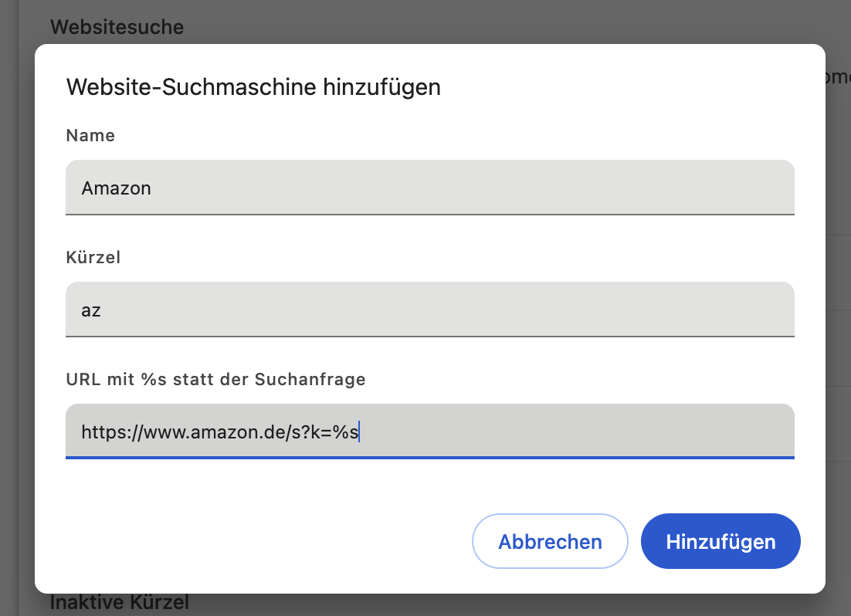The image size is (851, 616).
Task: Click the Inaktive Kürzel heading behind the dialog
Action: click(x=120, y=603)
